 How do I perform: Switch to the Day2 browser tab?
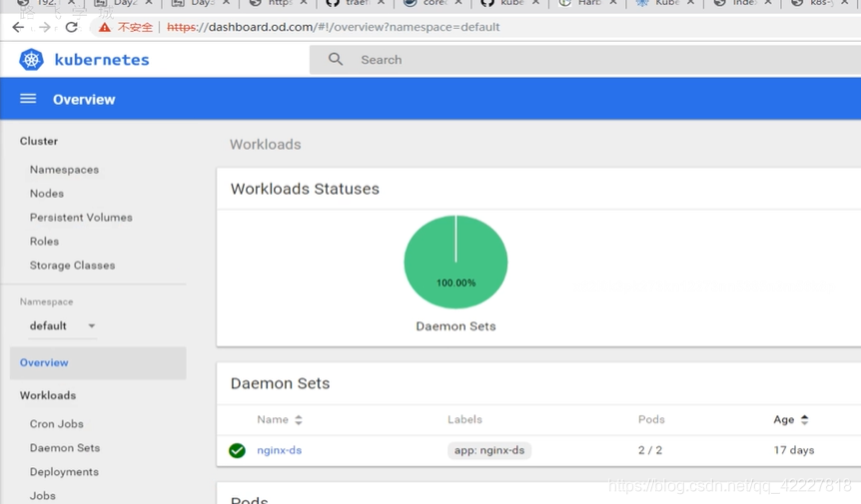pyautogui.click(x=124, y=3)
